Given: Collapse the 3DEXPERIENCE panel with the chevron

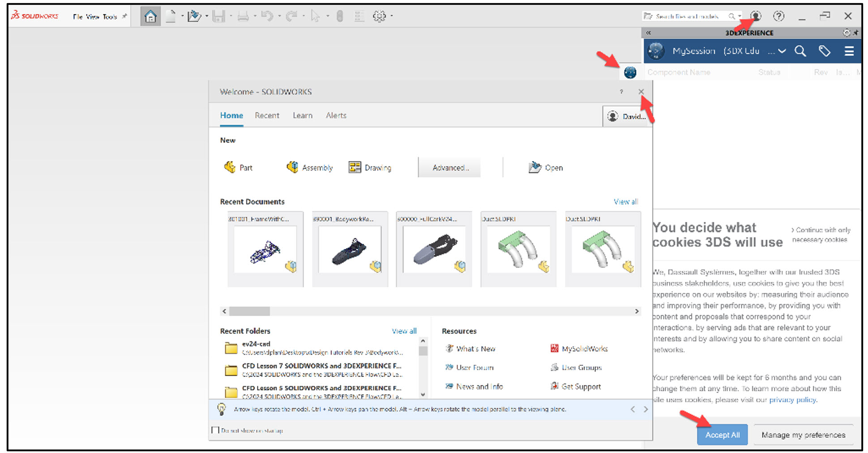Looking at the screenshot, I should tap(649, 32).
